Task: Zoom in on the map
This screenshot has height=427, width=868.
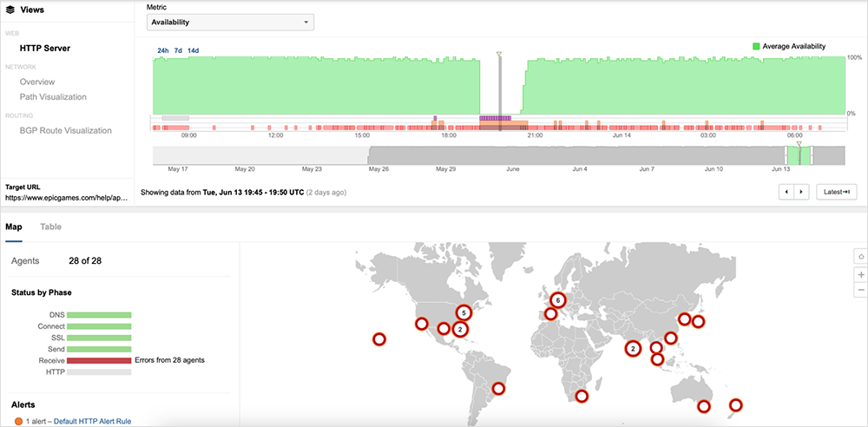Action: pyautogui.click(x=860, y=274)
